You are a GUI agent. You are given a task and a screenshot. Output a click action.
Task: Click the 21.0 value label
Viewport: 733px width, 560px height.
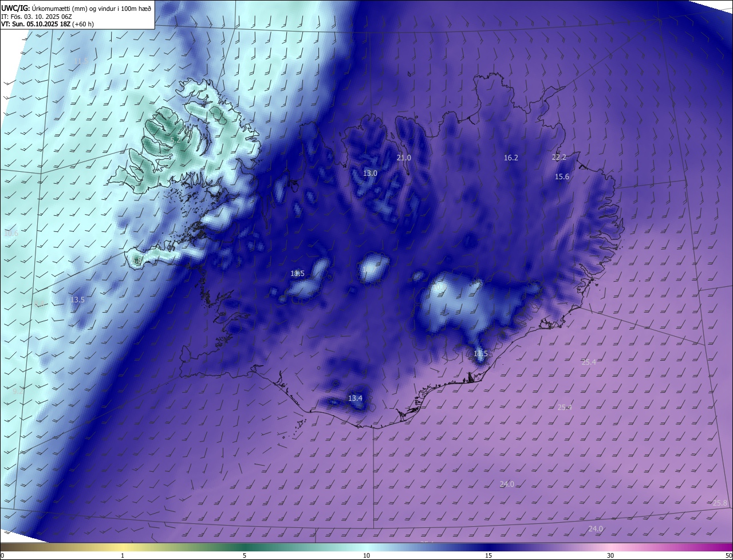404,157
